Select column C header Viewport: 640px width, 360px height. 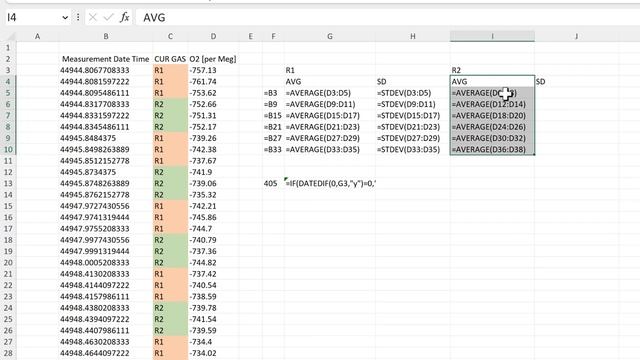point(170,36)
